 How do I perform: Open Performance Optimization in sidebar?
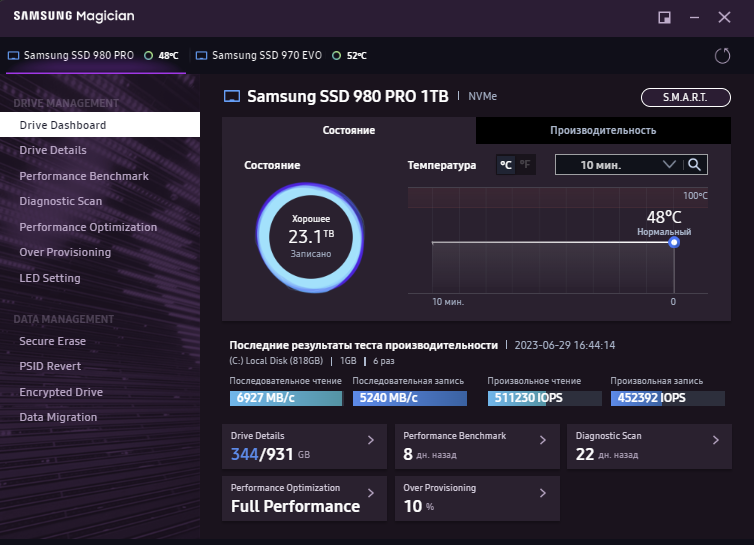pos(88,227)
